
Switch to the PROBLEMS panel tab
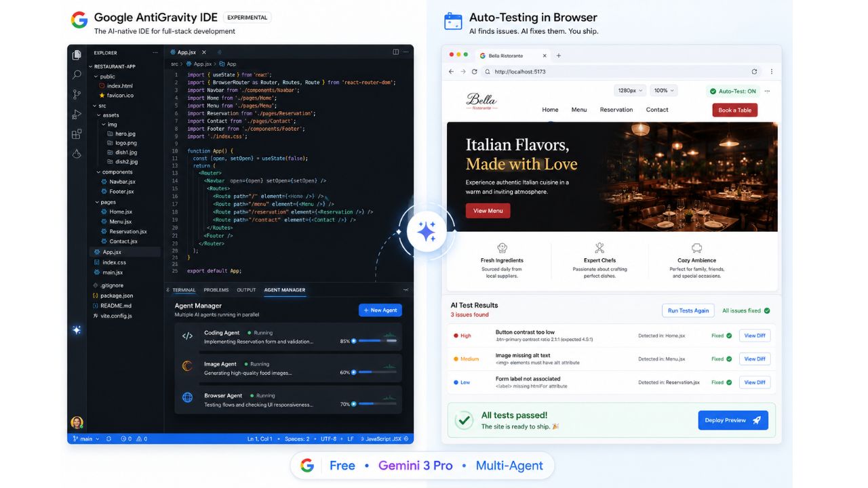[216, 290]
